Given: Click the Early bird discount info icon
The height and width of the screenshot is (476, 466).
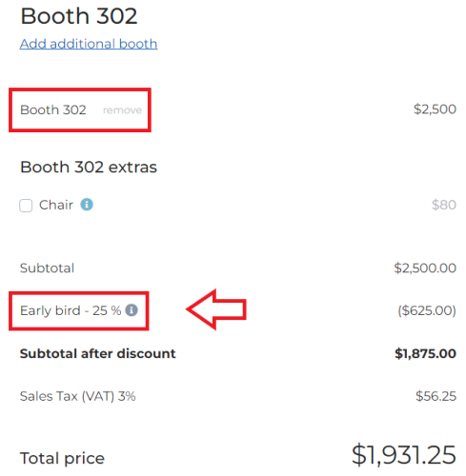Looking at the screenshot, I should tap(132, 310).
